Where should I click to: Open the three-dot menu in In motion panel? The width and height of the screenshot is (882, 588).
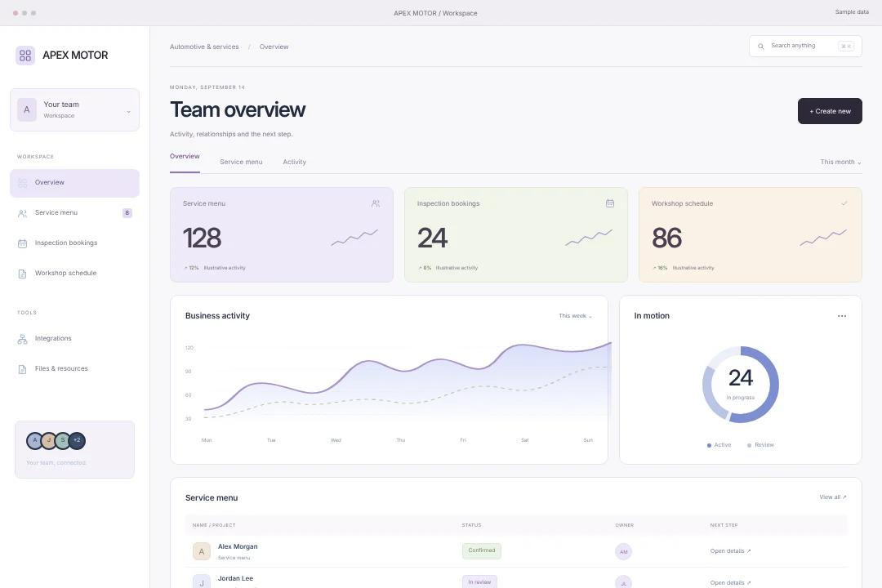[x=842, y=316]
